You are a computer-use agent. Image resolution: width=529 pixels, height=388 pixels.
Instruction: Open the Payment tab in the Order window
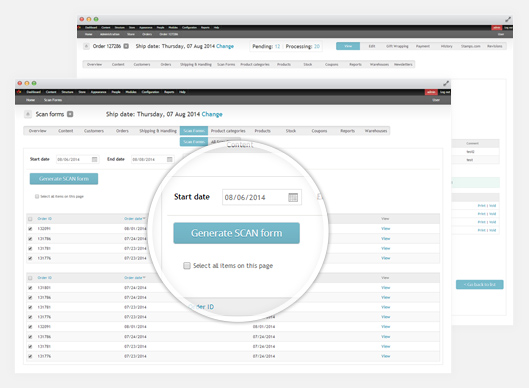tap(423, 46)
